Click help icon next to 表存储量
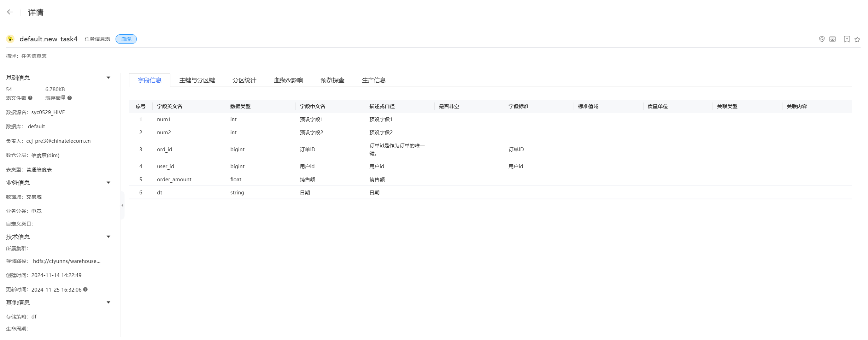Viewport: 868px width, 340px height. (x=70, y=98)
